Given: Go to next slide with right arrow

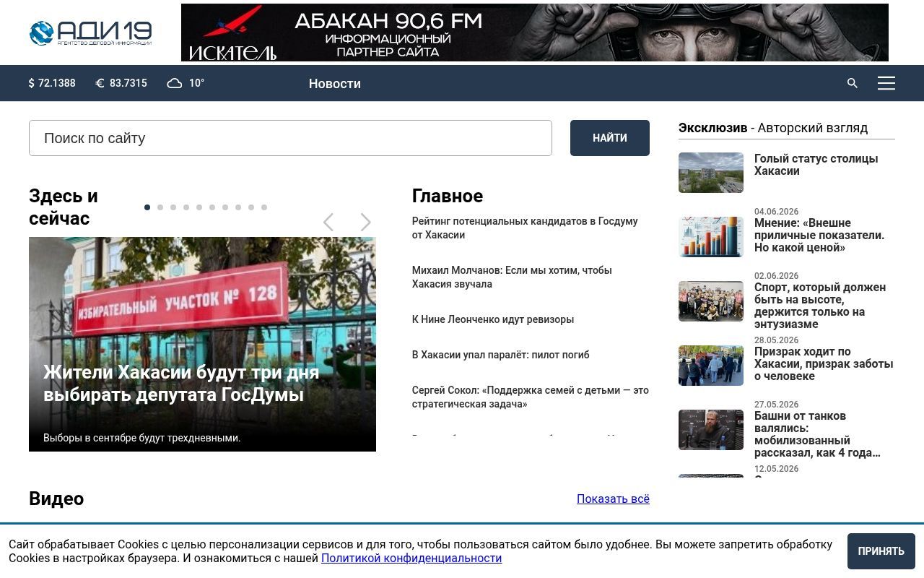Looking at the screenshot, I should click(x=365, y=223).
